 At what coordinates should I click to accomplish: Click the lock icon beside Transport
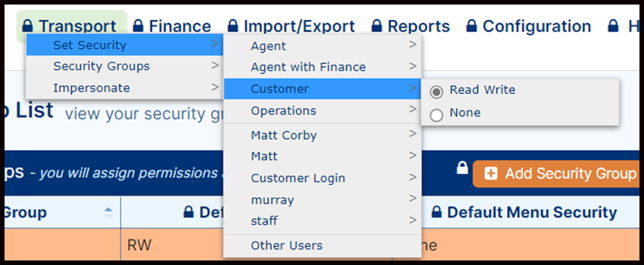27,26
